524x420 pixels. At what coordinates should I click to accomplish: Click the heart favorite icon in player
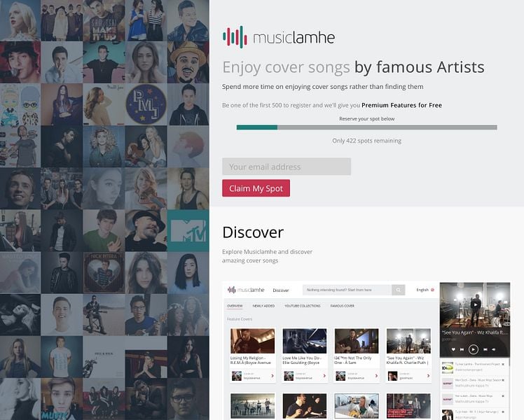point(453,349)
